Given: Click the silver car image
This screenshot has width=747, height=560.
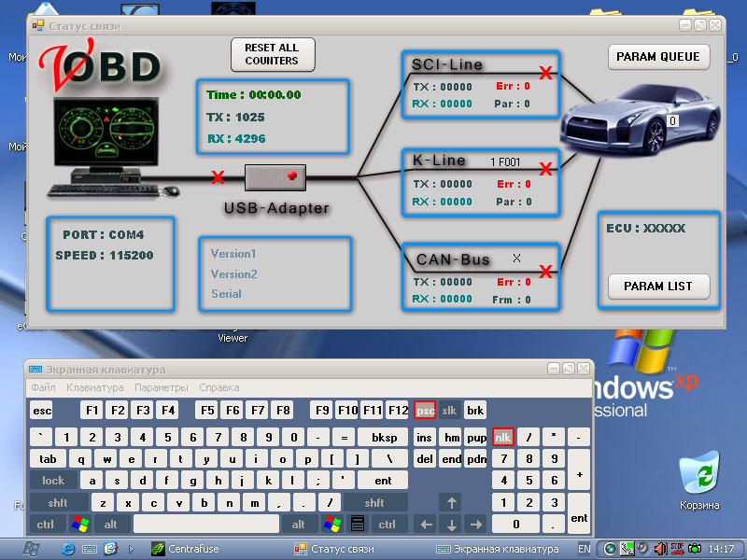Looking at the screenshot, I should pyautogui.click(x=641, y=122).
